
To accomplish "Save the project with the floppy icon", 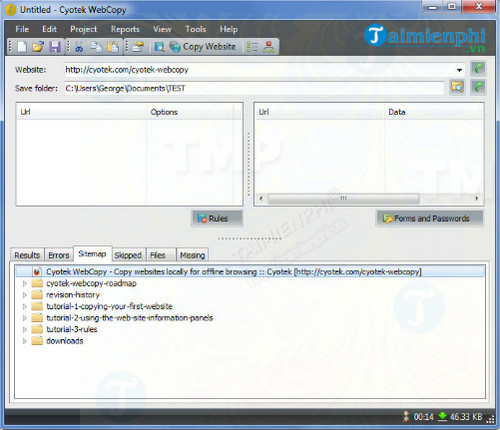I will point(55,47).
